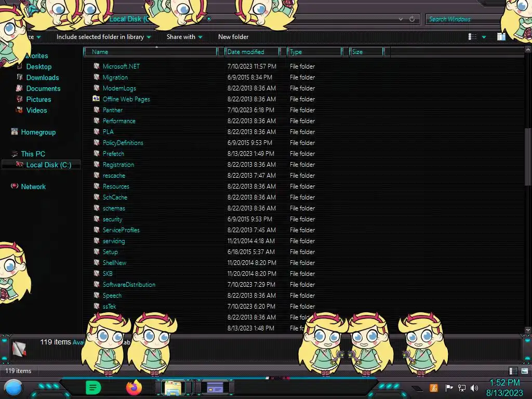Click the Java update tray icon

(x=434, y=388)
